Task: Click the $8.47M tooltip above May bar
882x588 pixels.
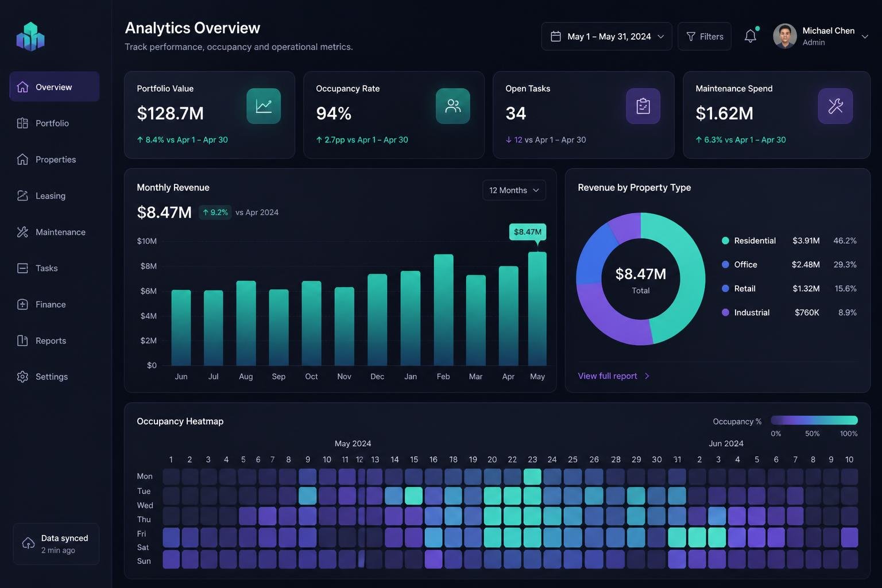Action: click(528, 232)
